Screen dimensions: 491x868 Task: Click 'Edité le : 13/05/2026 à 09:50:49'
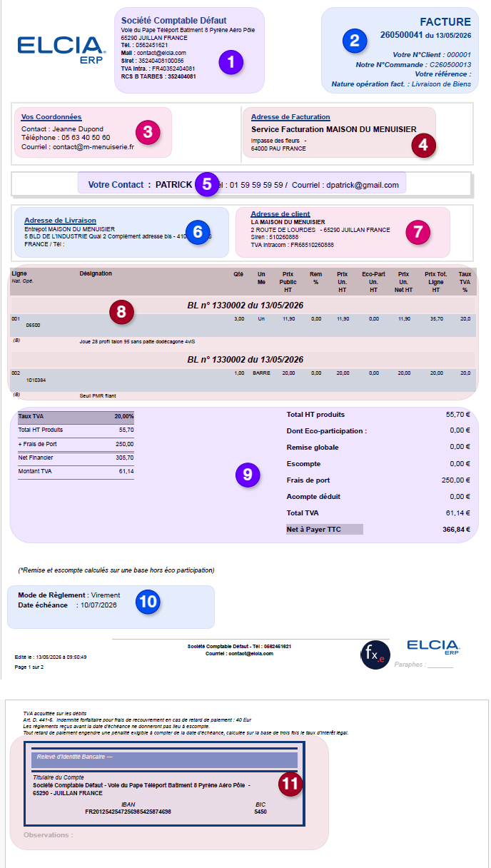pyautogui.click(x=51, y=657)
